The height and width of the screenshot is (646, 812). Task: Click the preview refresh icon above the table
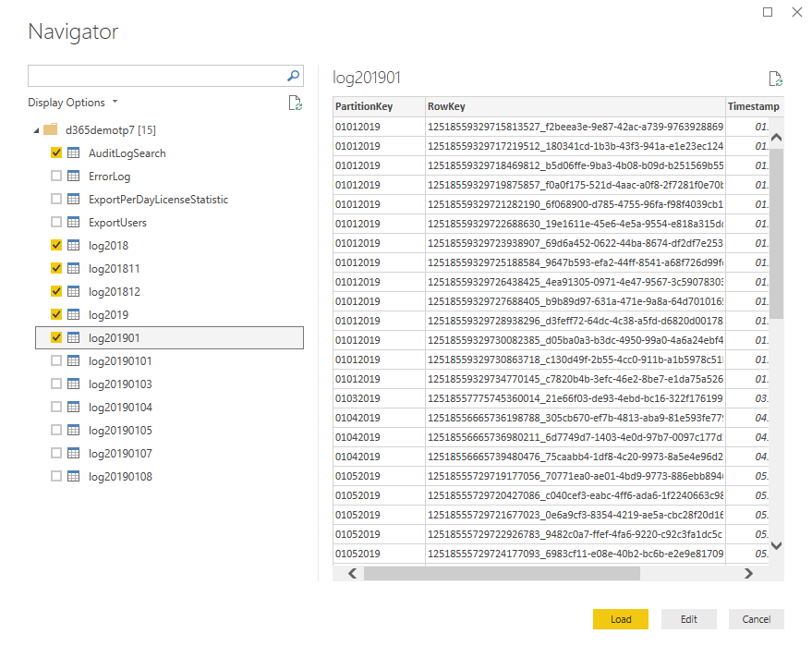(775, 79)
